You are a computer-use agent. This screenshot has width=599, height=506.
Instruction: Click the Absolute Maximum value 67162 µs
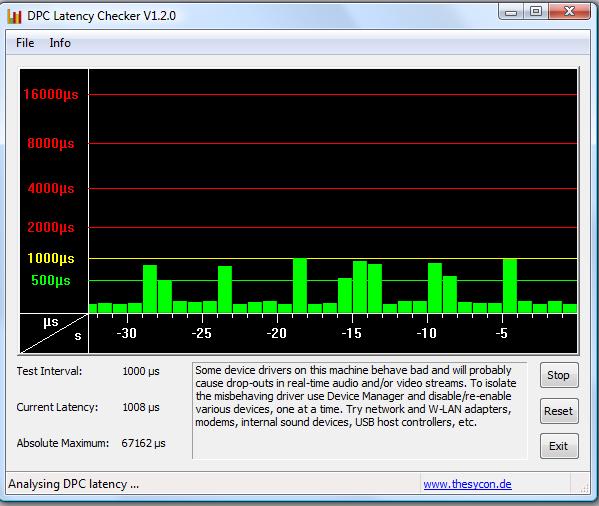(x=143, y=443)
